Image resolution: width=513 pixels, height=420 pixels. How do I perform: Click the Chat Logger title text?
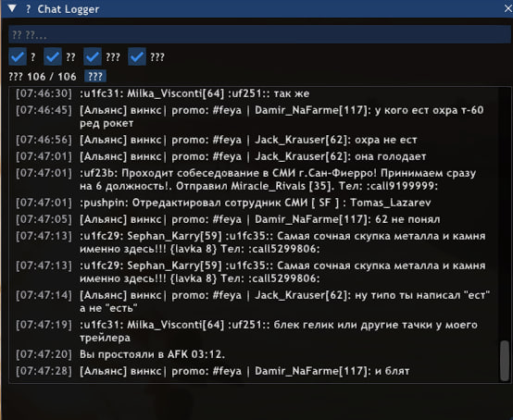[x=68, y=9]
